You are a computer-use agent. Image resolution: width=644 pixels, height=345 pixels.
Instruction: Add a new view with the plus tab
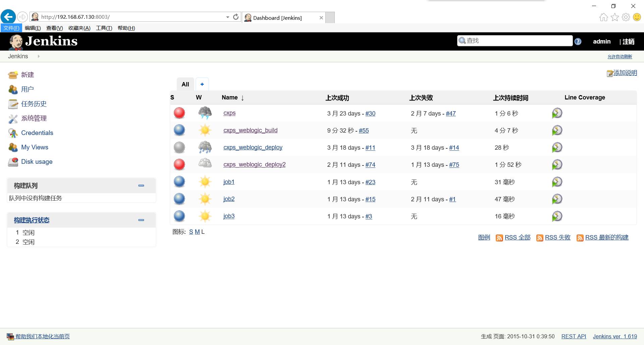coord(202,84)
